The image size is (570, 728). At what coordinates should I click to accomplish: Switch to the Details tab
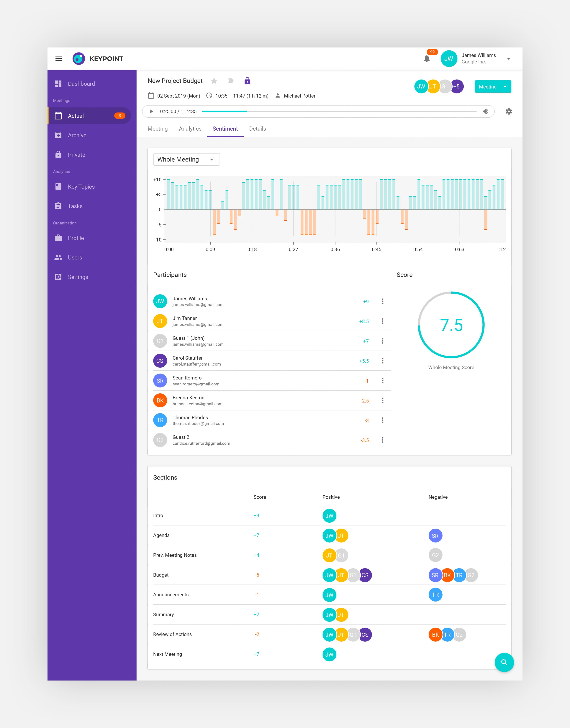click(257, 129)
